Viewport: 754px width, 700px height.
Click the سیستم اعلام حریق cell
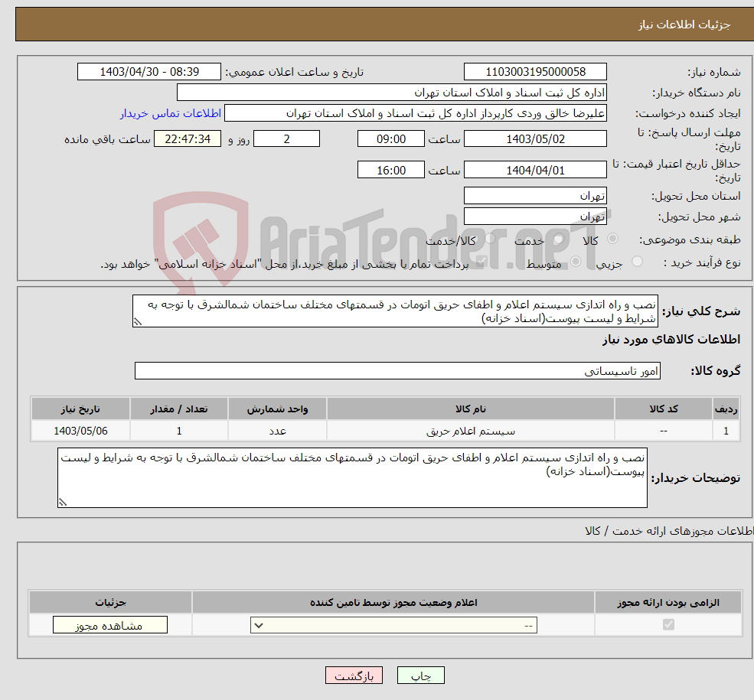471,431
